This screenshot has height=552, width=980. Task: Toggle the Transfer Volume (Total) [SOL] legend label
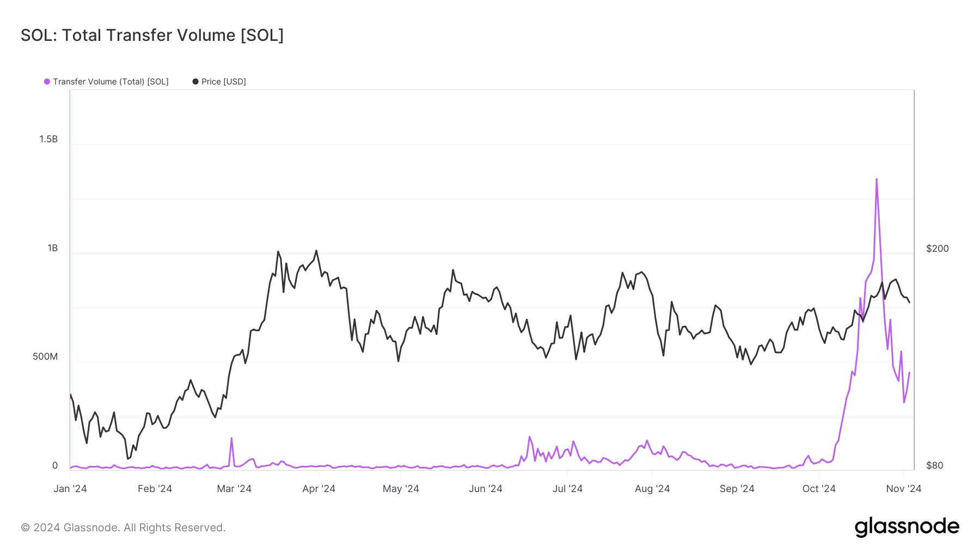point(111,82)
